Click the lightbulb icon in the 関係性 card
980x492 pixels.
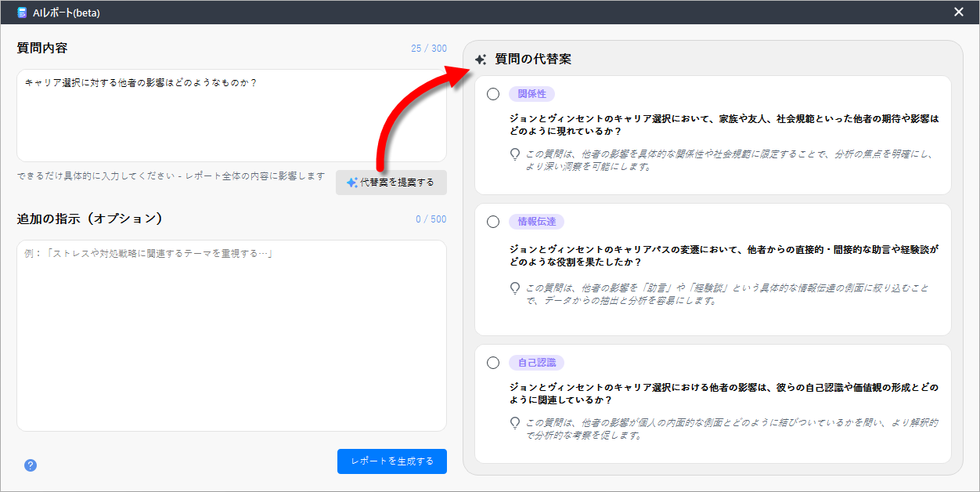tap(515, 154)
